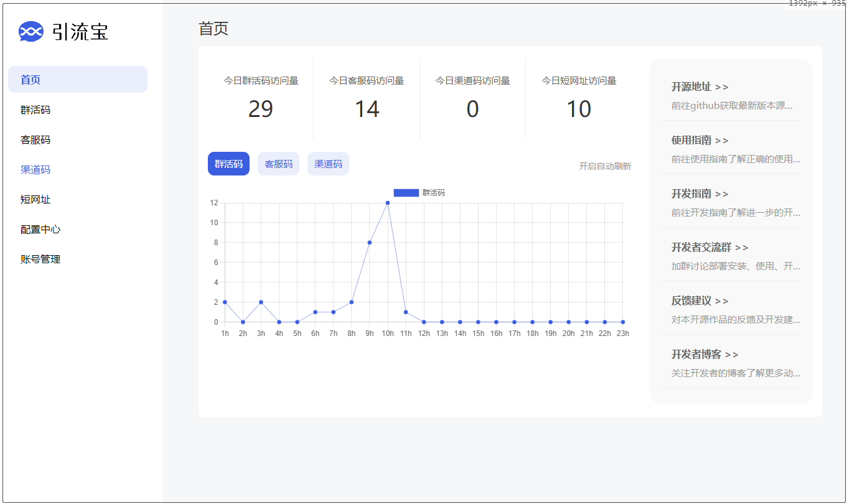Click the chart data point at 11h
847x504 pixels.
coord(406,312)
